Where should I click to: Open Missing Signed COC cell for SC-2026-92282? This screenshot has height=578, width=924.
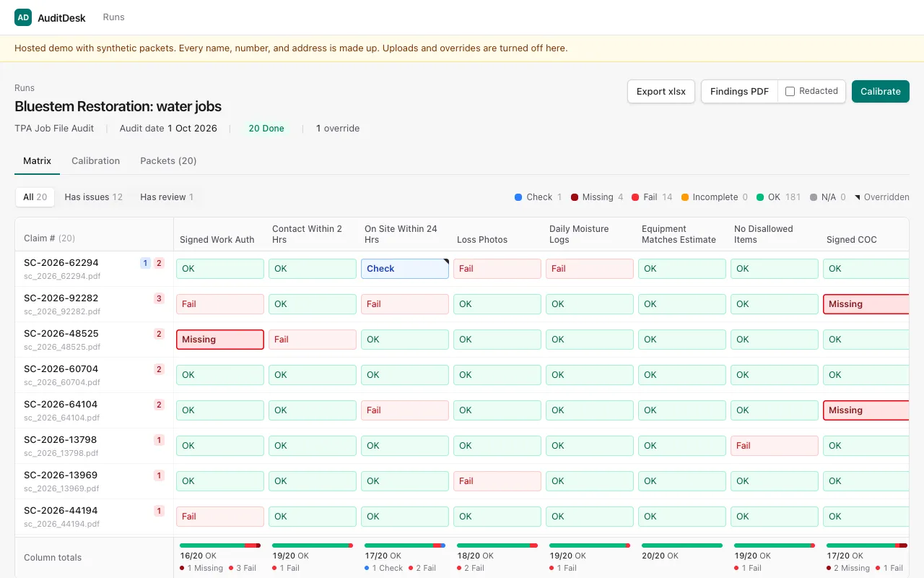866,304
